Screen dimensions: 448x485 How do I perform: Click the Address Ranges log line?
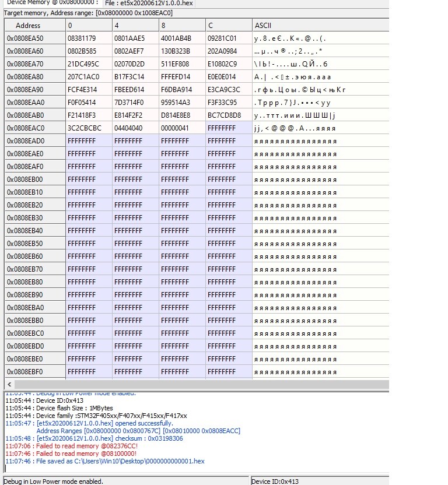[x=138, y=431]
